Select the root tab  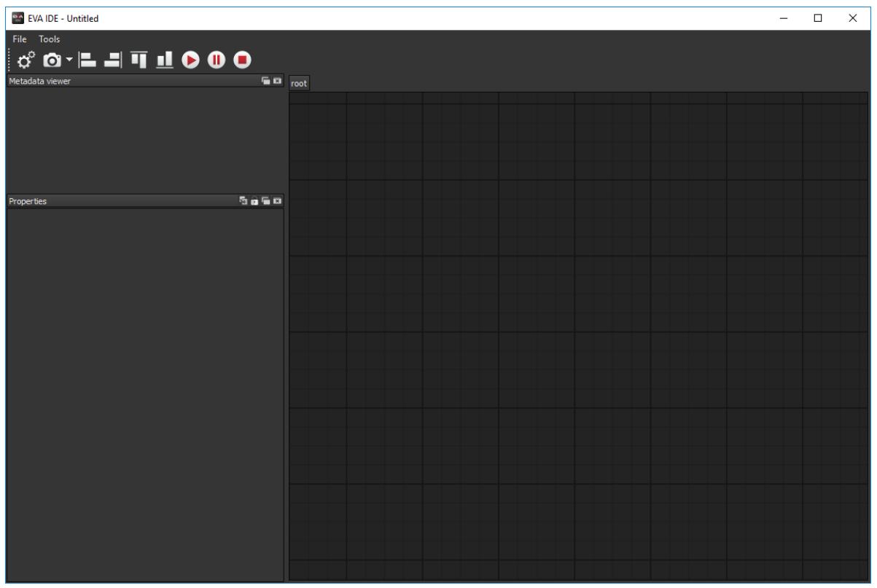point(299,84)
